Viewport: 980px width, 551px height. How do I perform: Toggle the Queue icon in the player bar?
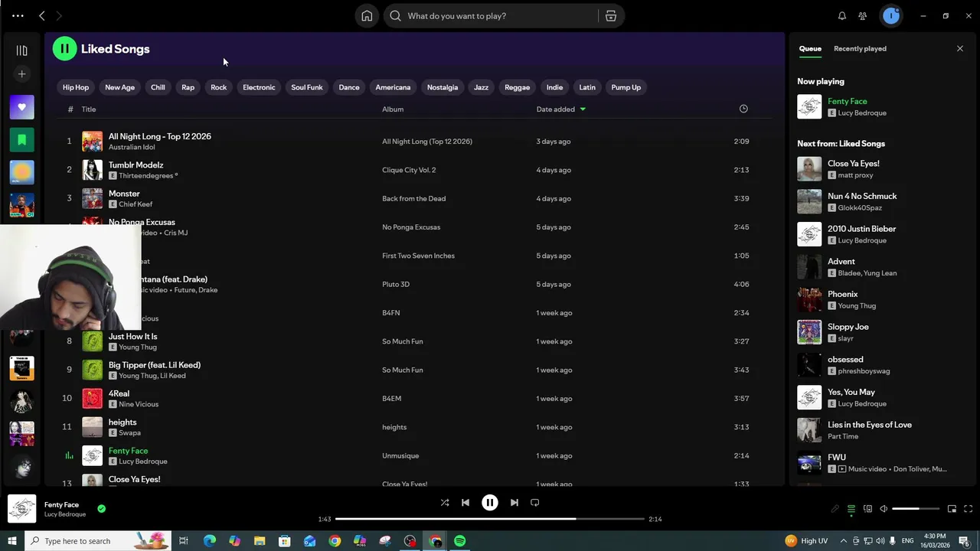(x=851, y=509)
